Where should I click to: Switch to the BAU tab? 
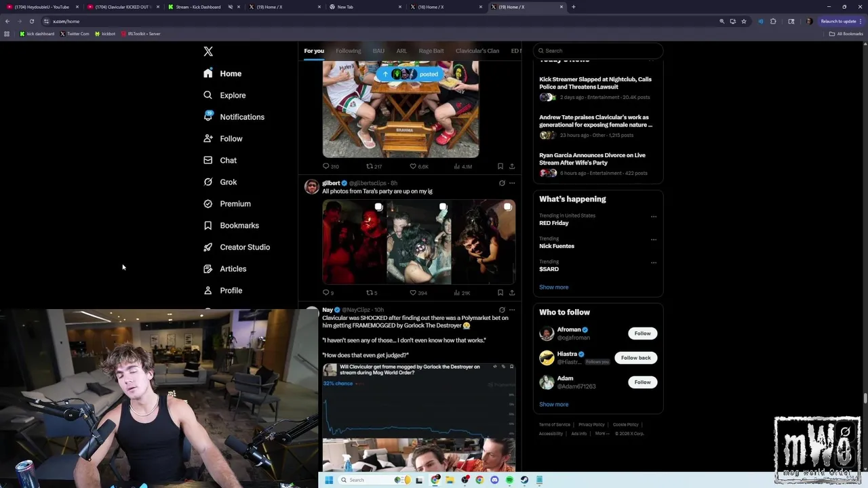click(378, 51)
